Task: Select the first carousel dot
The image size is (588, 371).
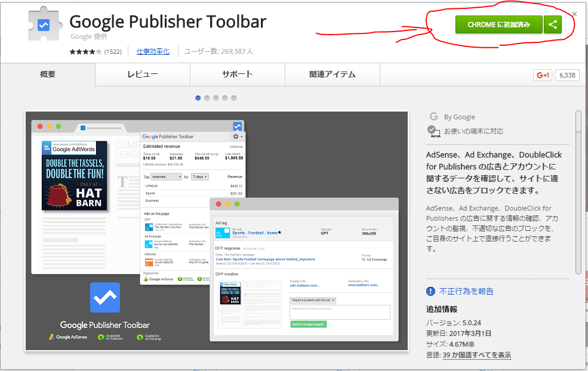Action: [x=198, y=98]
